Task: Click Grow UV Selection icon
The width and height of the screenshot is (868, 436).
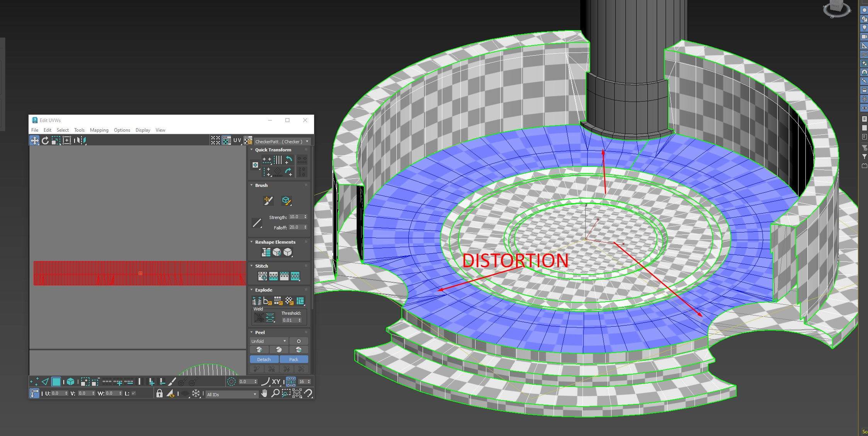Action: [x=85, y=382]
